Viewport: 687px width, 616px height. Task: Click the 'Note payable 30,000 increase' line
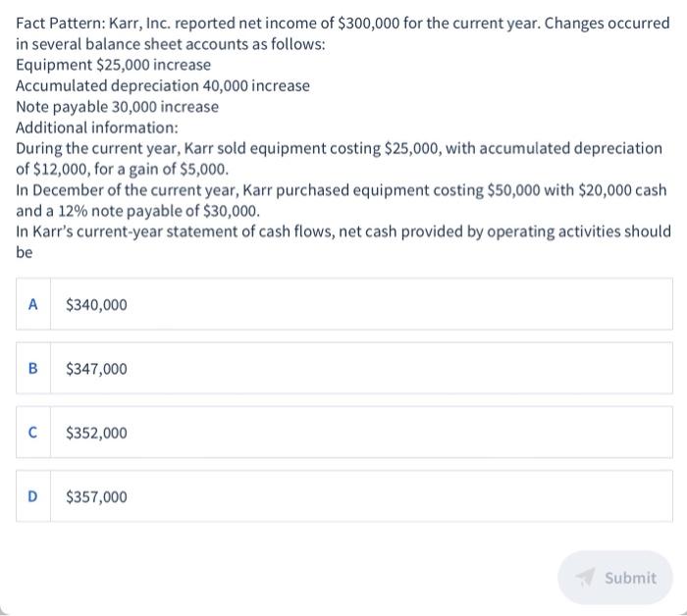coord(118,106)
